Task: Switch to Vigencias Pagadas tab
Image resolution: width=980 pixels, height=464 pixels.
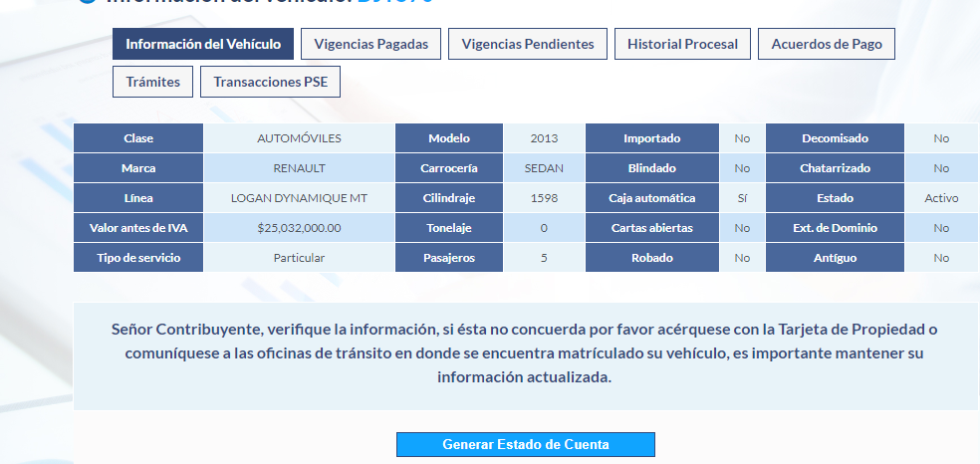Action: [370, 44]
